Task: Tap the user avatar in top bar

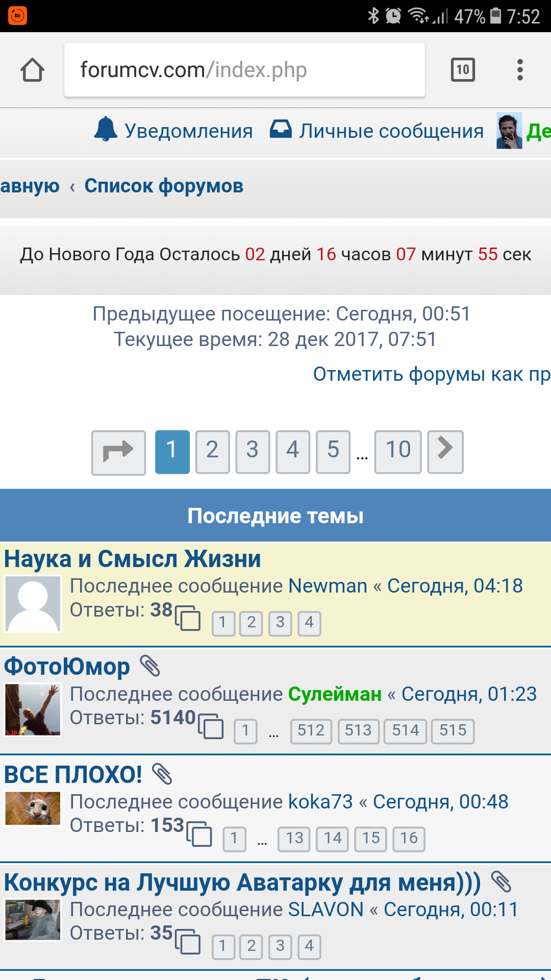Action: tap(509, 131)
